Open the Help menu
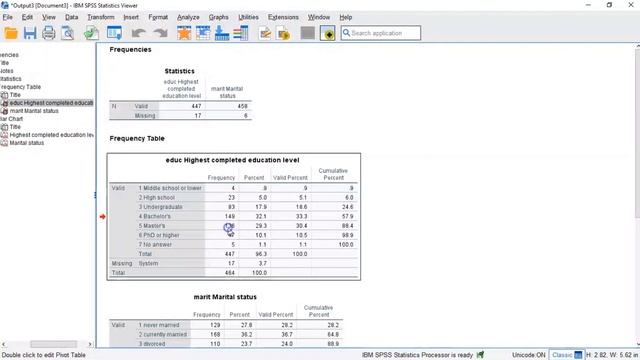 (x=345, y=17)
